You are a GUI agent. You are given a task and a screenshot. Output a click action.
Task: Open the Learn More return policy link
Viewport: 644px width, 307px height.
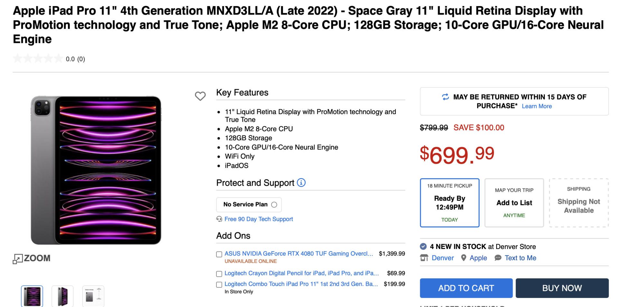pyautogui.click(x=536, y=106)
